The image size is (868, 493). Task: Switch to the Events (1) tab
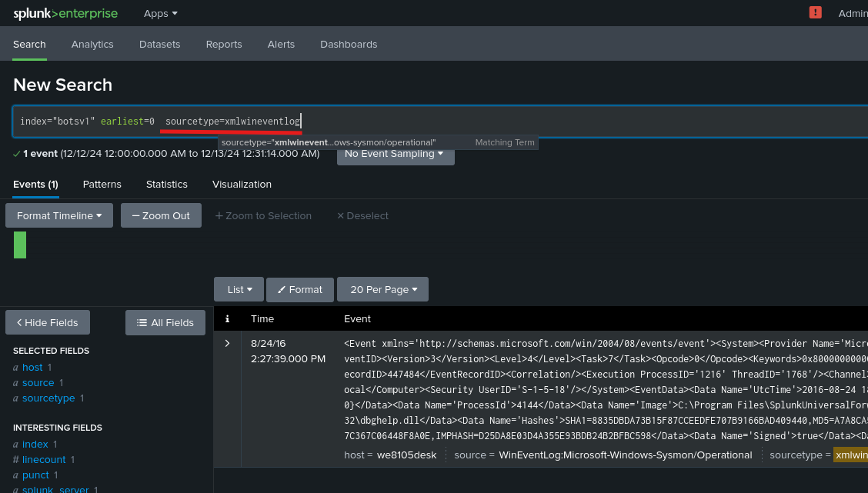point(35,185)
